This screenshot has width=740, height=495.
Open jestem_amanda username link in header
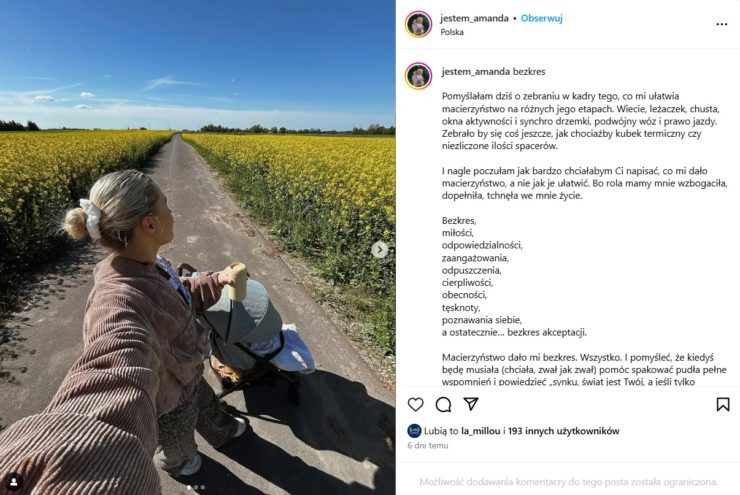474,18
